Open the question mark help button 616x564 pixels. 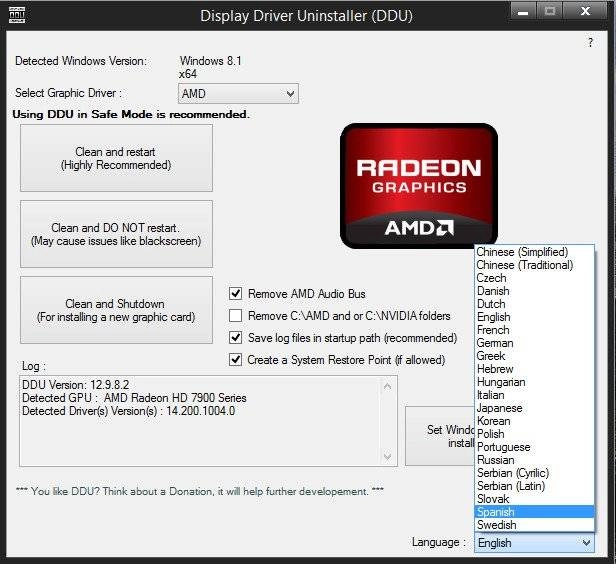click(x=590, y=42)
